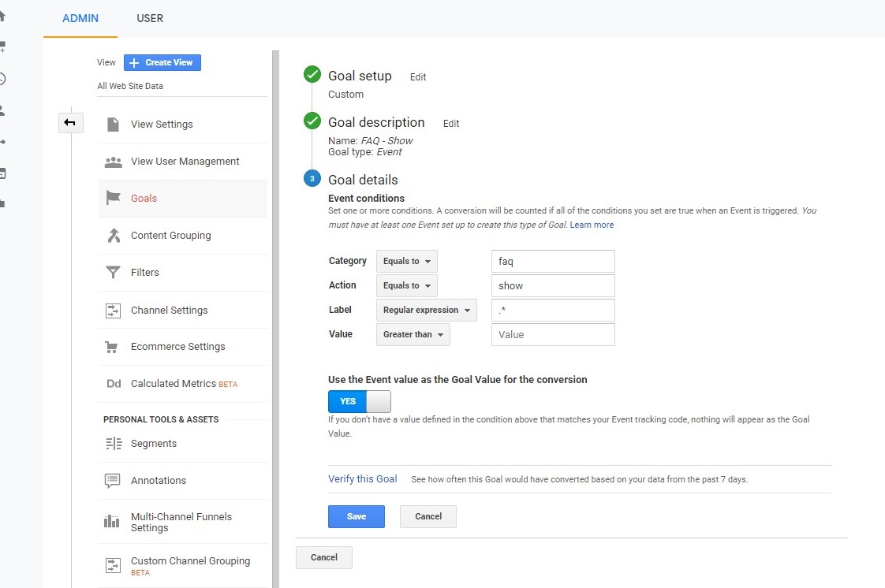Open the Value Greater than dropdown
The image size is (885, 588).
(413, 334)
